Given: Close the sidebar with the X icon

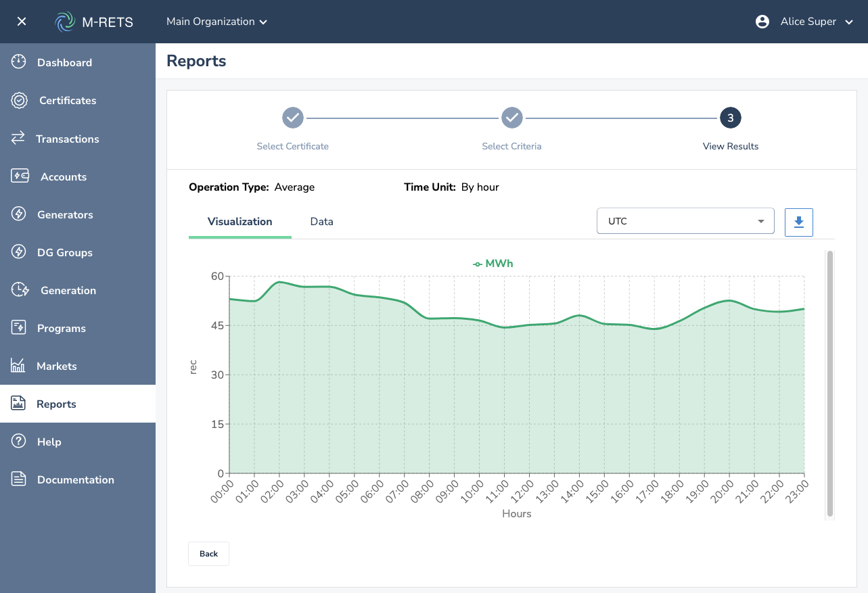Looking at the screenshot, I should 22,22.
